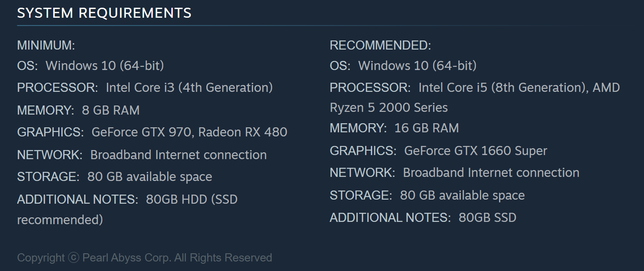
Task: Click the MINIMUM column label
Action: tap(46, 45)
